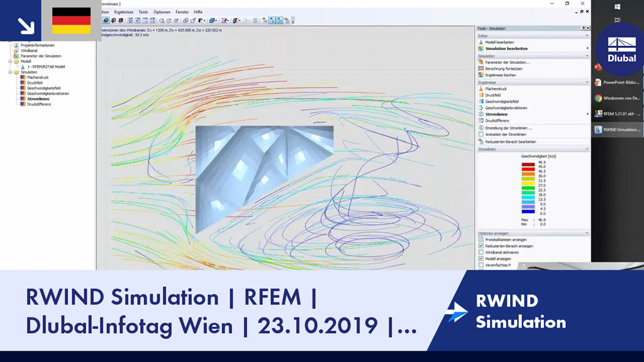Open Einstellung der Stromlinien... settings
The height and width of the screenshot is (362, 644).
[508, 128]
